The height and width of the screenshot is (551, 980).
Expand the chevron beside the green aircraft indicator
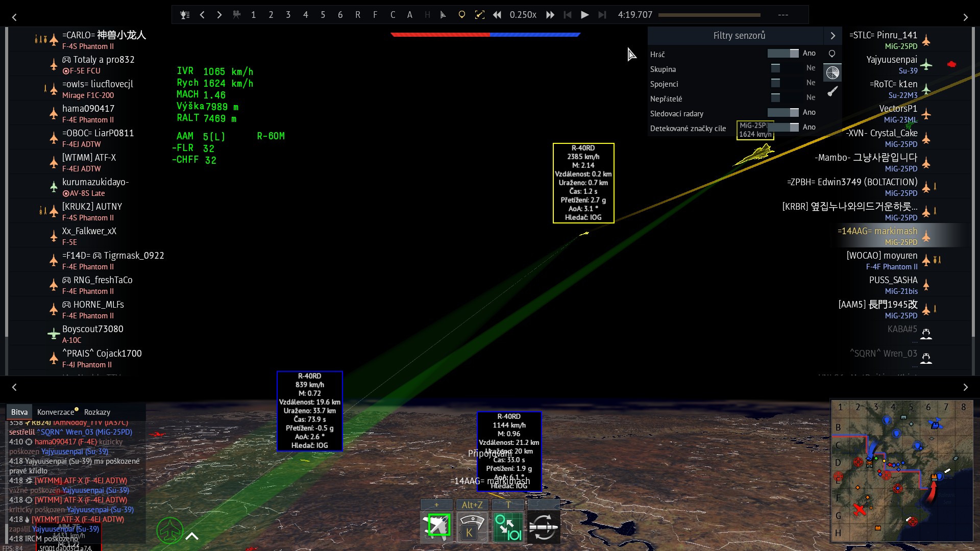tap(192, 536)
